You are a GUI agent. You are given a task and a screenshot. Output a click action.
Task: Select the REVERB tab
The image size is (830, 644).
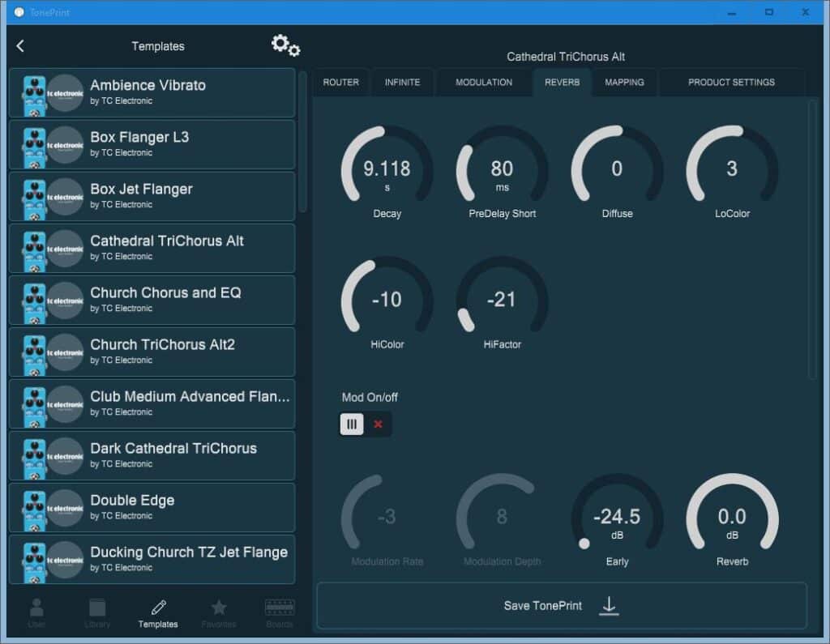coord(563,83)
